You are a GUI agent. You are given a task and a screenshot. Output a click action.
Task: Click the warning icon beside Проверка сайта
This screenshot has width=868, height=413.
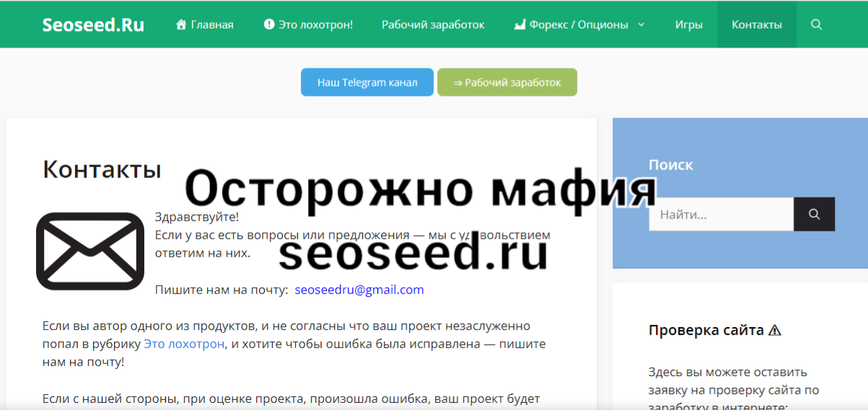pos(775,330)
